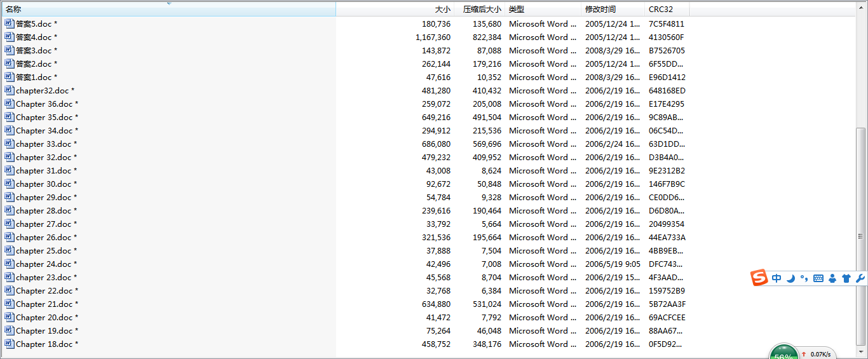
Task: Click the 0.07K/s network speed indicator
Action: [817, 354]
